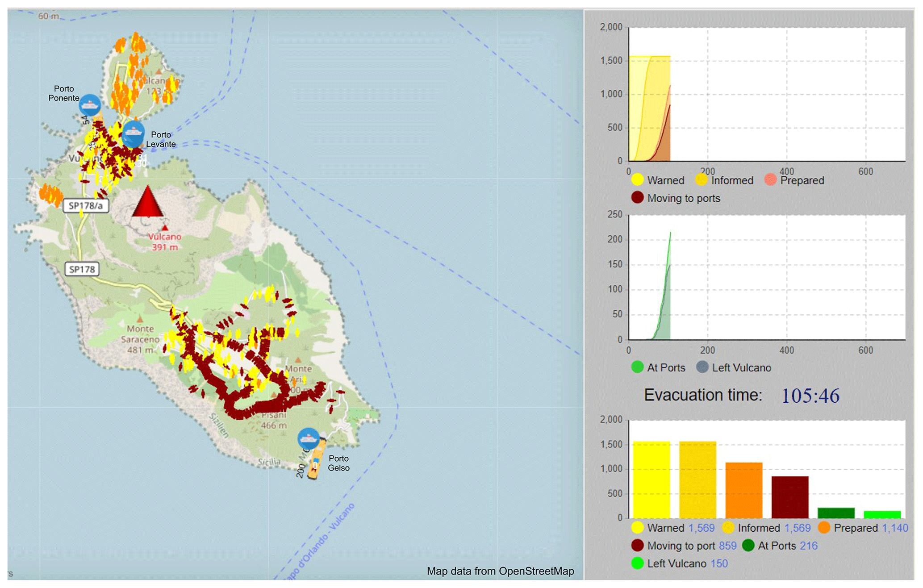Click the SP178 road sign on map
923x588 pixels.
(82, 269)
